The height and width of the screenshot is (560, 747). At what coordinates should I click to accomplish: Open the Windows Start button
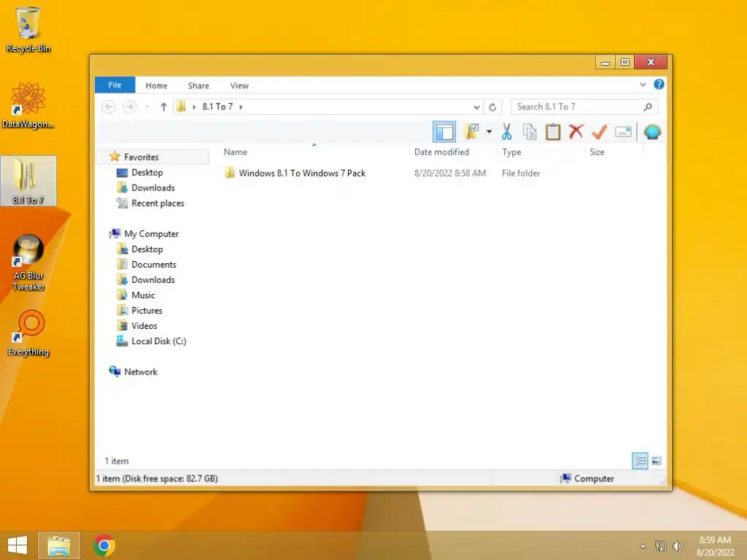click(18, 545)
